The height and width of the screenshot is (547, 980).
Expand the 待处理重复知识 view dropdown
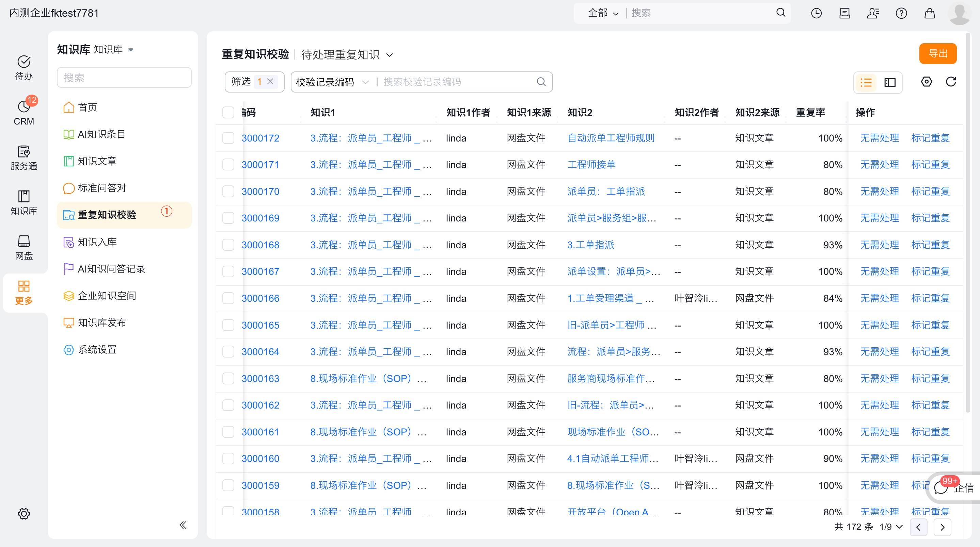tap(389, 55)
